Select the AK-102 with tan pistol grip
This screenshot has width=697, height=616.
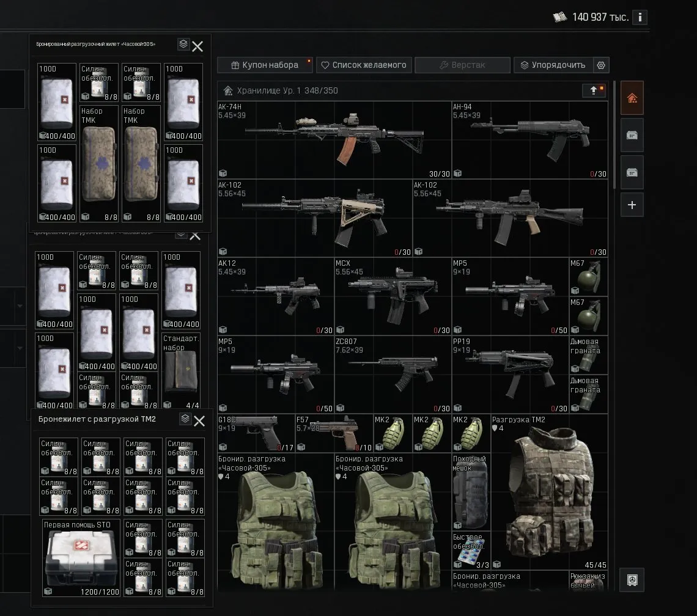click(x=511, y=218)
